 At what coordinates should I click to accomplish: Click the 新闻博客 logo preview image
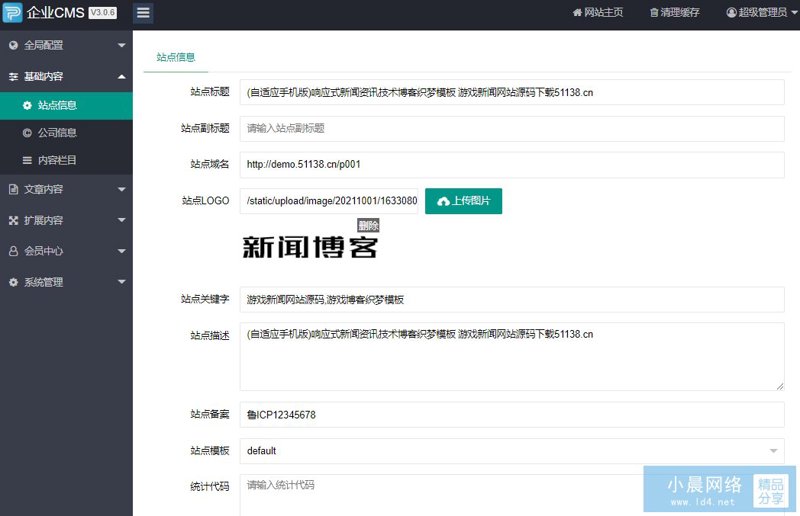click(310, 247)
